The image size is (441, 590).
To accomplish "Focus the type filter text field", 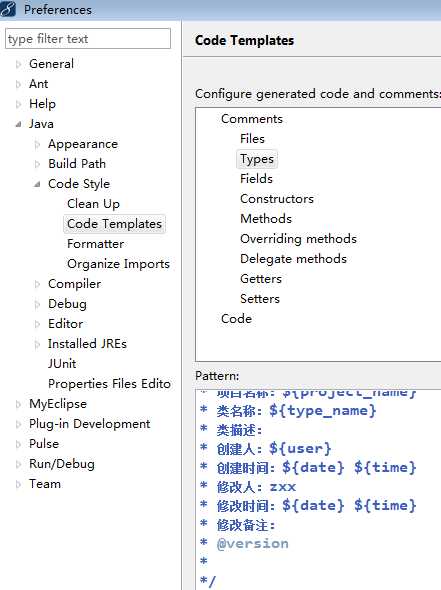I will coord(88,38).
